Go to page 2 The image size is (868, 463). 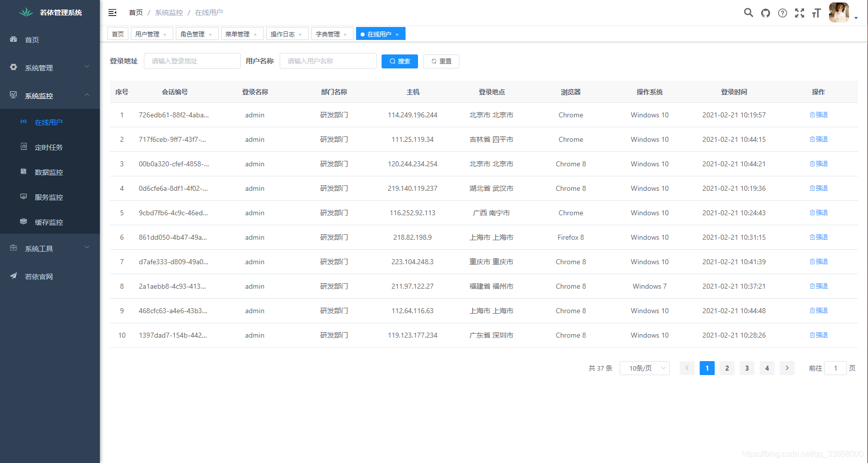pyautogui.click(x=727, y=368)
